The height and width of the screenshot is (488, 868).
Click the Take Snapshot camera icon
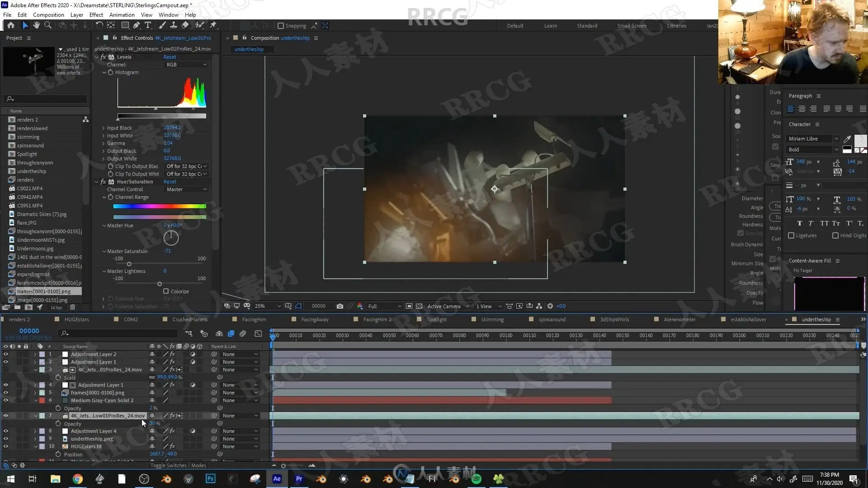click(x=340, y=306)
